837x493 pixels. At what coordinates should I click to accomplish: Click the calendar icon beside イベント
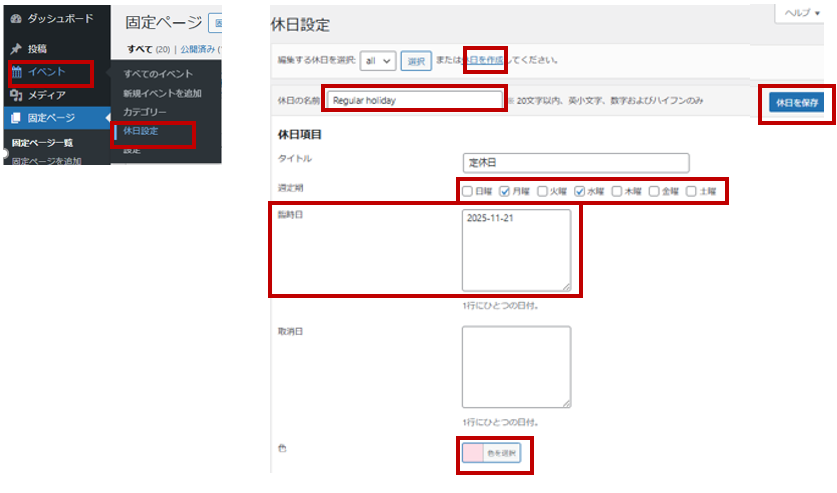(x=17, y=72)
